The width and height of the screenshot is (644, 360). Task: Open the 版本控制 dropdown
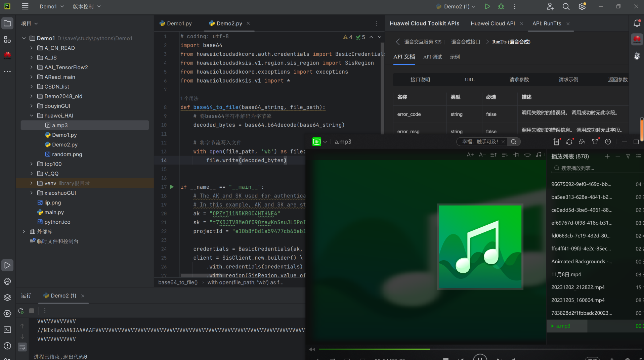click(x=87, y=6)
